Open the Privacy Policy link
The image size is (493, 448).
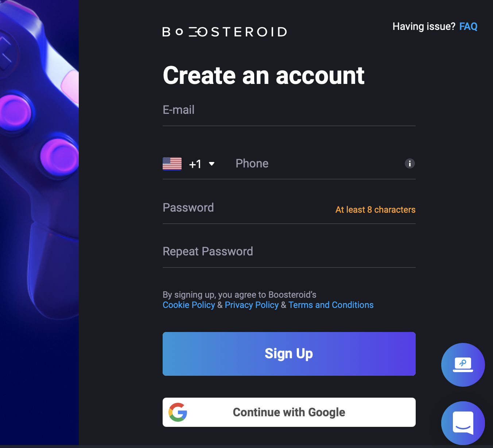coord(252,305)
